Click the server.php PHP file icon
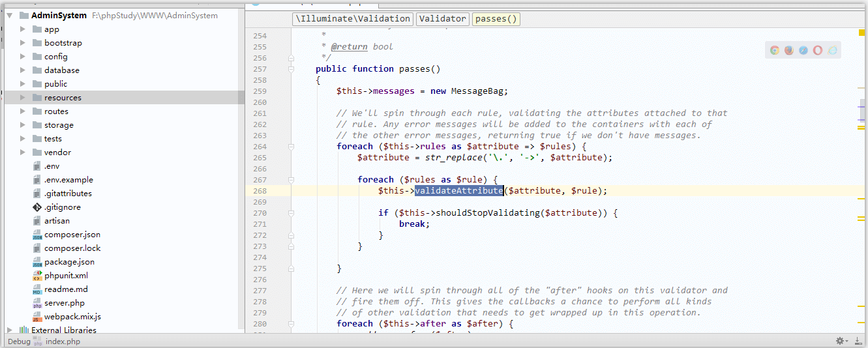Image resolution: width=868 pixels, height=348 pixels. (x=37, y=303)
